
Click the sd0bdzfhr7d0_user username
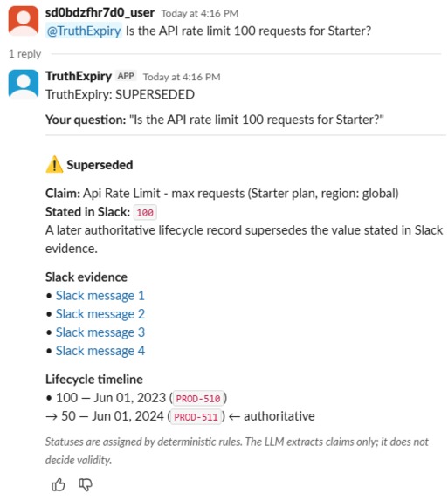100,13
